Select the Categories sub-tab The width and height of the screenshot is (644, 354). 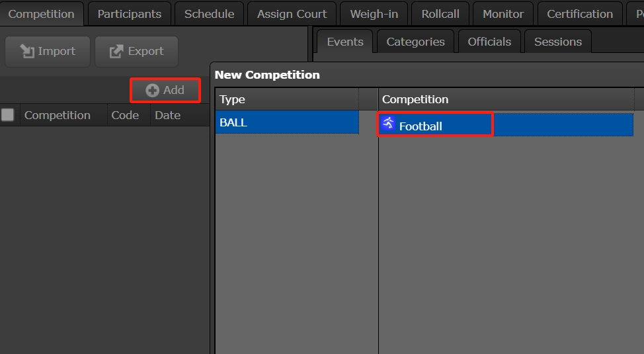pyautogui.click(x=415, y=42)
